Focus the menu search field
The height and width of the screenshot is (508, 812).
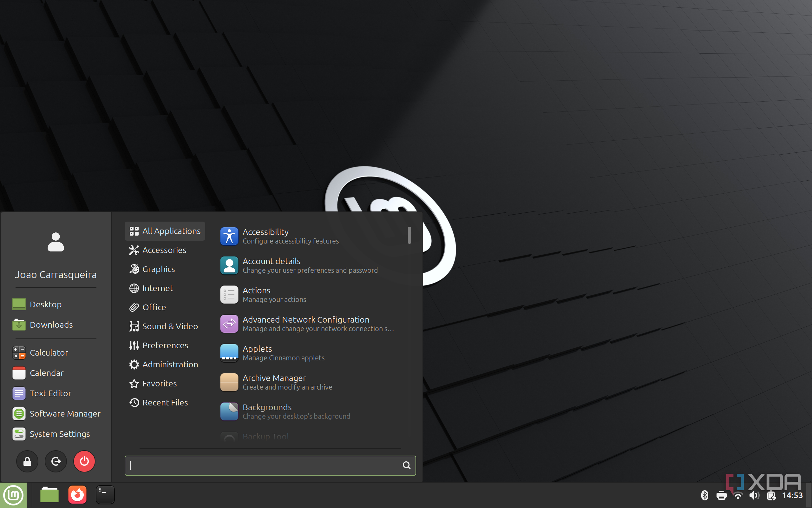(270, 465)
